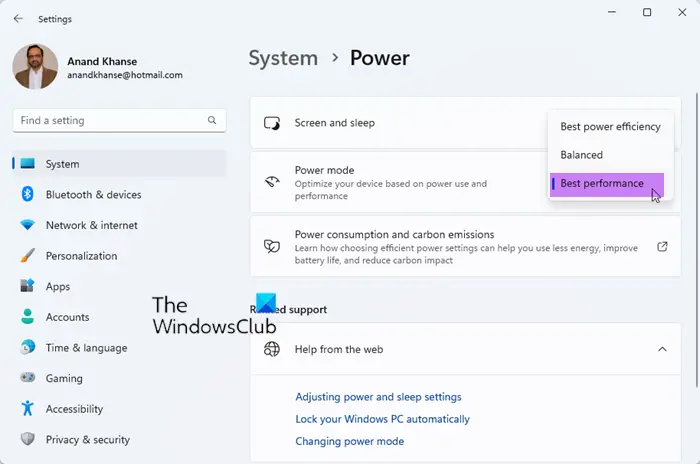Open Accounts settings page

tap(119, 317)
